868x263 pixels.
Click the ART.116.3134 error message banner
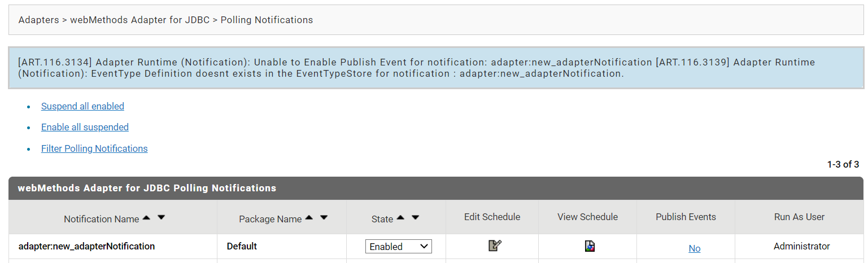(x=436, y=68)
